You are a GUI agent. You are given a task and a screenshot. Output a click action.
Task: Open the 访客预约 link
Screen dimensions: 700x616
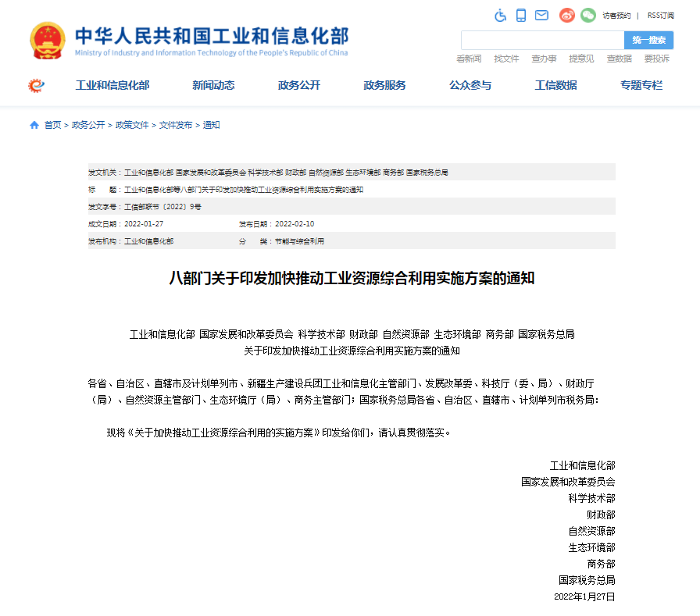pos(617,15)
